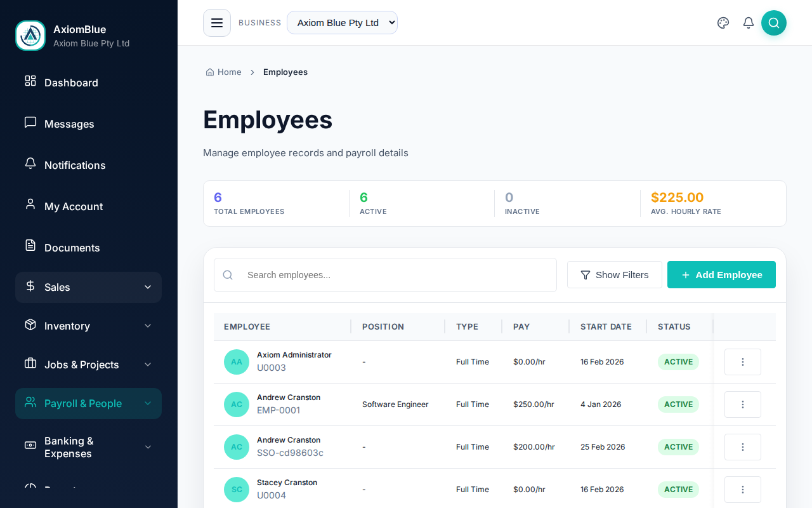The height and width of the screenshot is (508, 812).
Task: Open actions menu for Stacey Cranston row
Action: coord(743,490)
